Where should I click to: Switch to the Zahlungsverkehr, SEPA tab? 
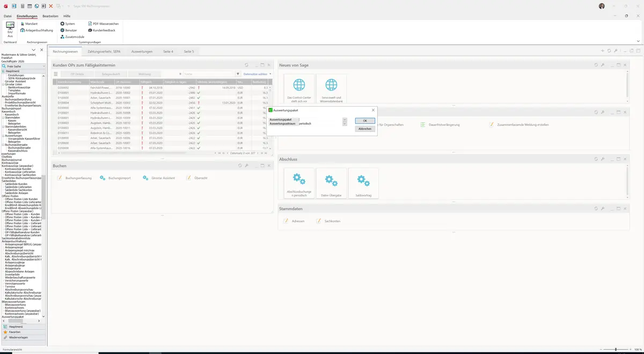pyautogui.click(x=104, y=51)
